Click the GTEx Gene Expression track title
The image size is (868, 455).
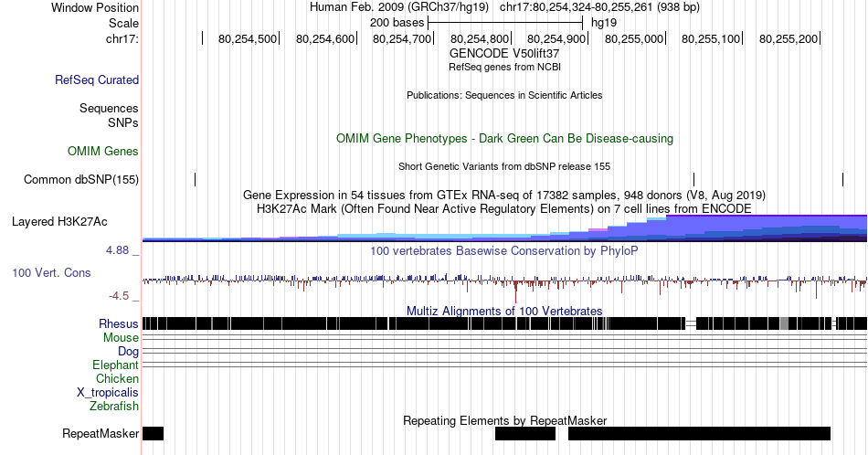coord(504,195)
